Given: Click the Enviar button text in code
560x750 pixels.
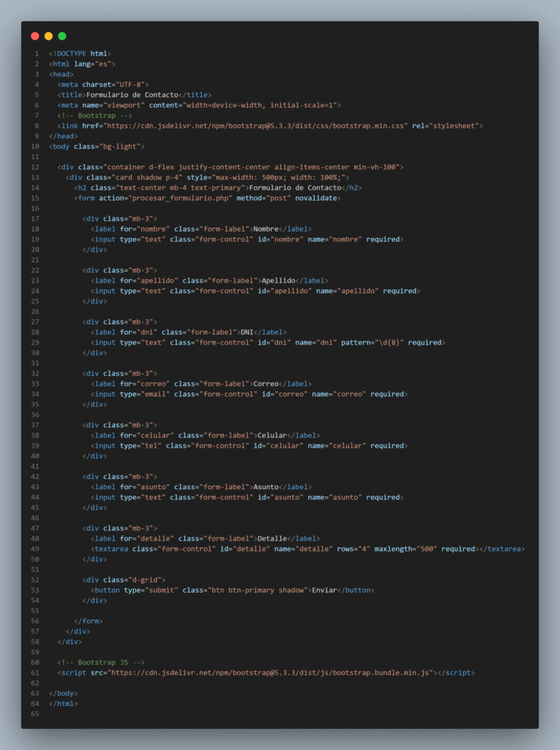Looking at the screenshot, I should pyautogui.click(x=325, y=590).
